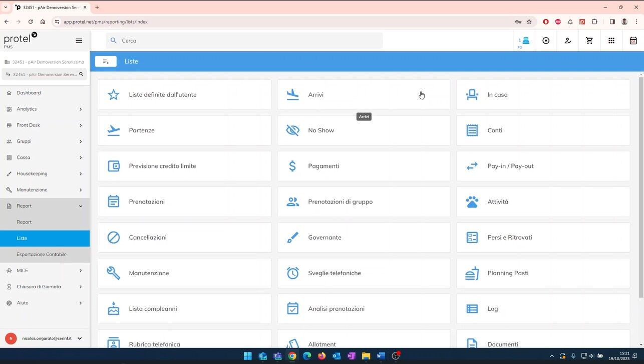Toggle the hamburger sidebar menu
The height and width of the screenshot is (364, 644).
point(79,41)
